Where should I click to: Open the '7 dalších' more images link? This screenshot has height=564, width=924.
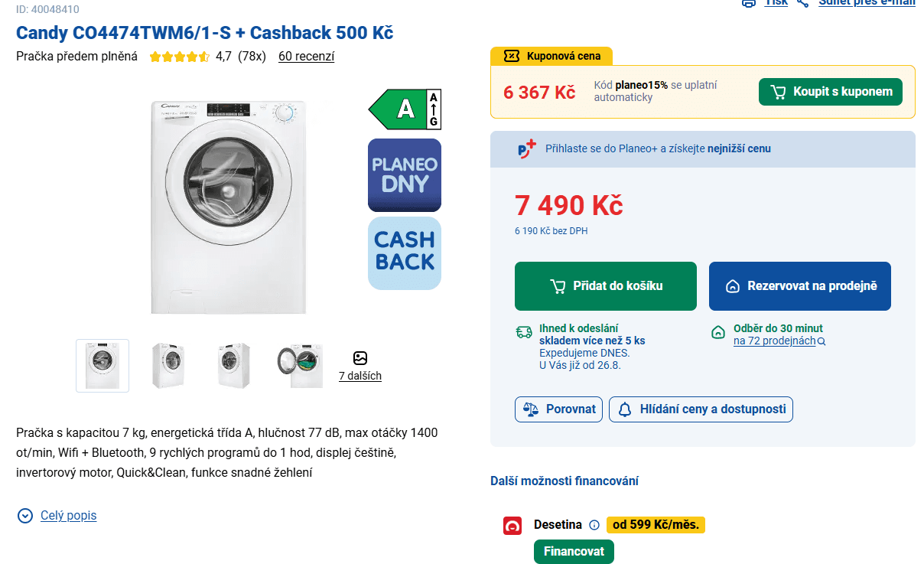360,376
